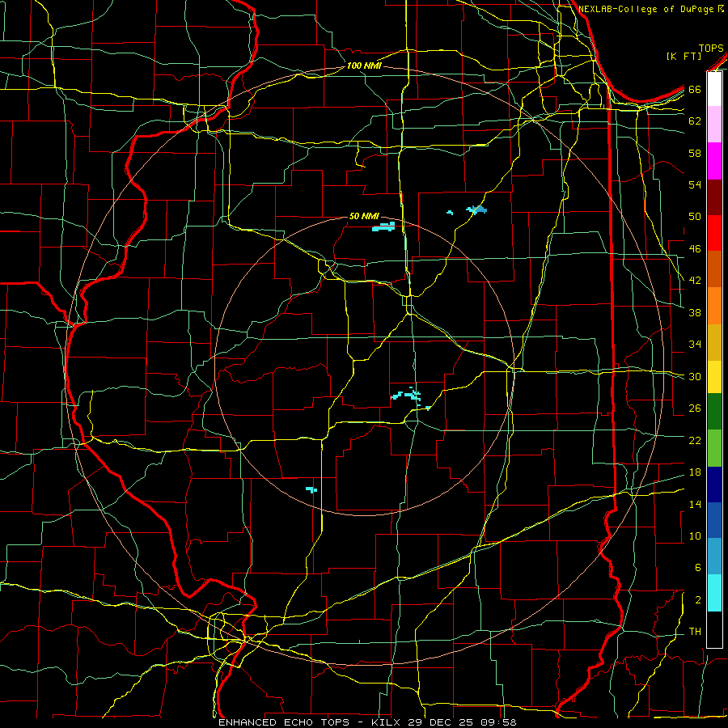Click the '22' legend value
The width and height of the screenshot is (728, 728).
(695, 441)
